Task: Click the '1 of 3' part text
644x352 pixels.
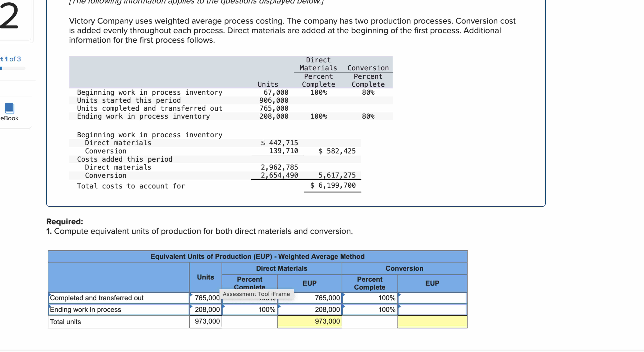Action: 13,59
